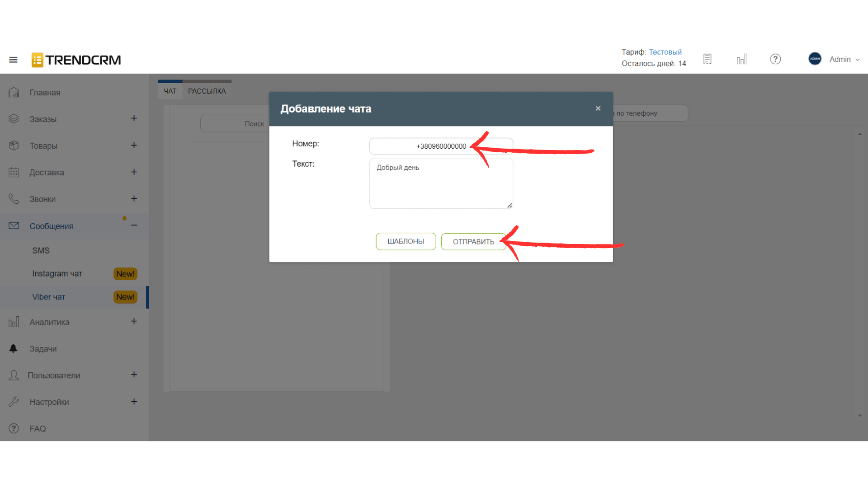Click the Настройки wrench icon
This screenshot has height=488, width=868.
pyautogui.click(x=14, y=402)
